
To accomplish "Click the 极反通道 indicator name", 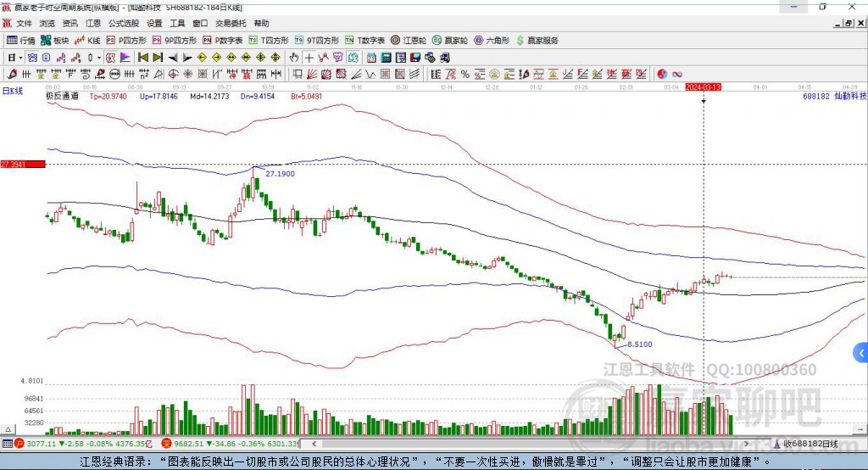I will coord(62,96).
